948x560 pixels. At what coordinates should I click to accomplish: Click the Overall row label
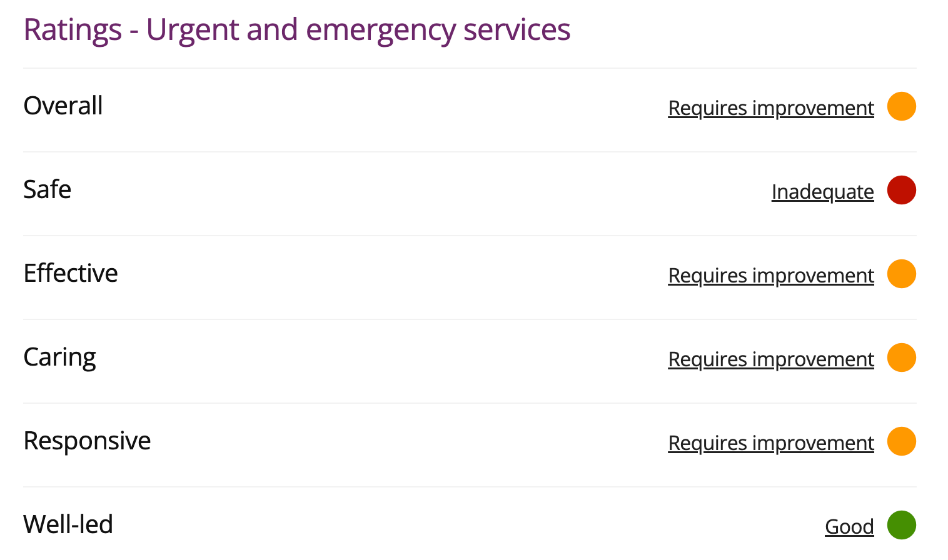pos(63,106)
